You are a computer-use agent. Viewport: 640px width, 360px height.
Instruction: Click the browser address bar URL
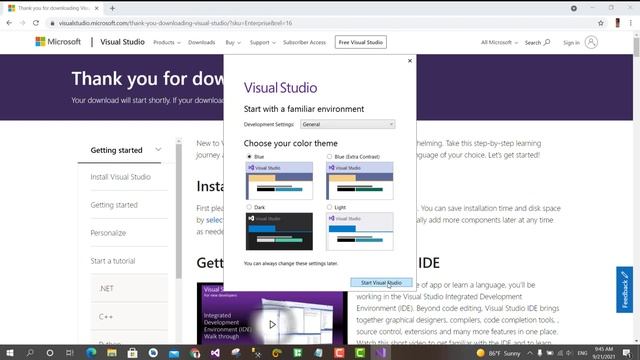click(x=176, y=23)
